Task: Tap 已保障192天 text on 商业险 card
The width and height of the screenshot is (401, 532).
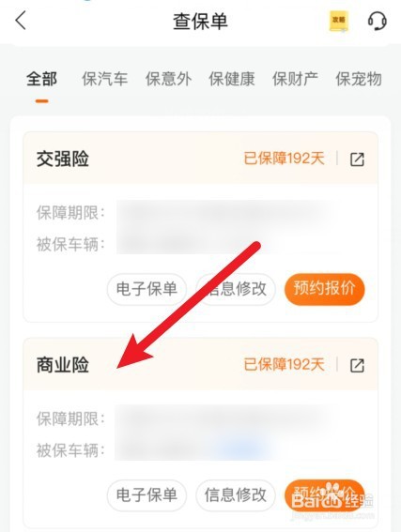Action: pos(285,365)
